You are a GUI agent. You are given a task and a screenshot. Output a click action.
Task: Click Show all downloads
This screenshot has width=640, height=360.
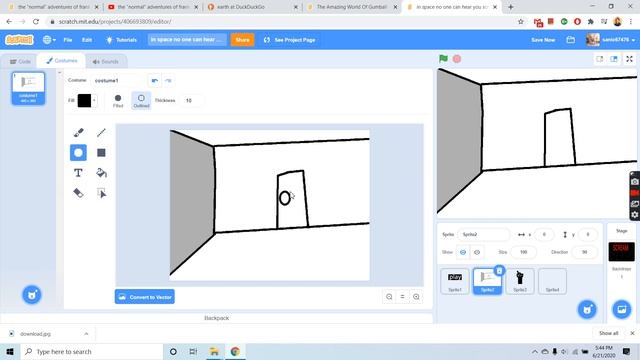click(609, 333)
